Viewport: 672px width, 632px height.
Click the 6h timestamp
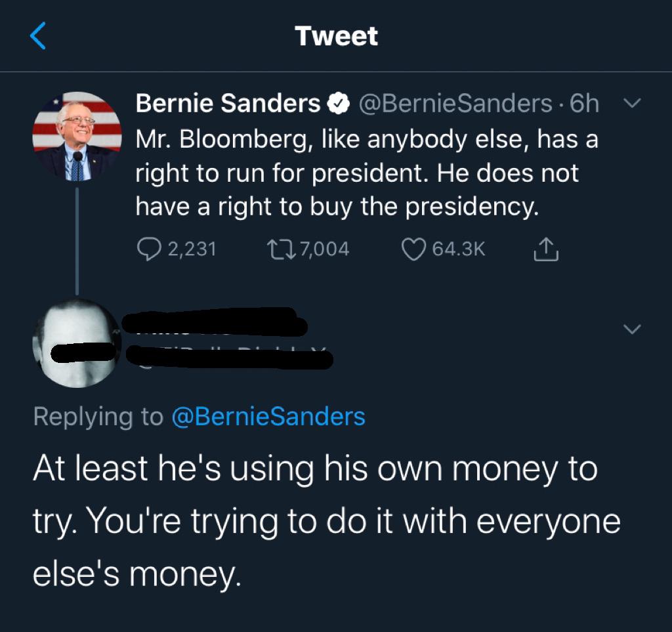pyautogui.click(x=584, y=104)
